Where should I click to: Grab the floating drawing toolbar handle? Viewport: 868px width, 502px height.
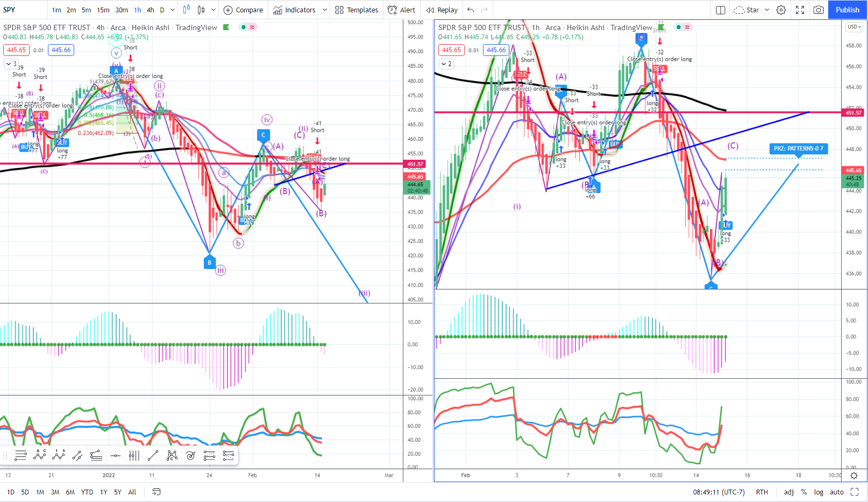click(5, 456)
